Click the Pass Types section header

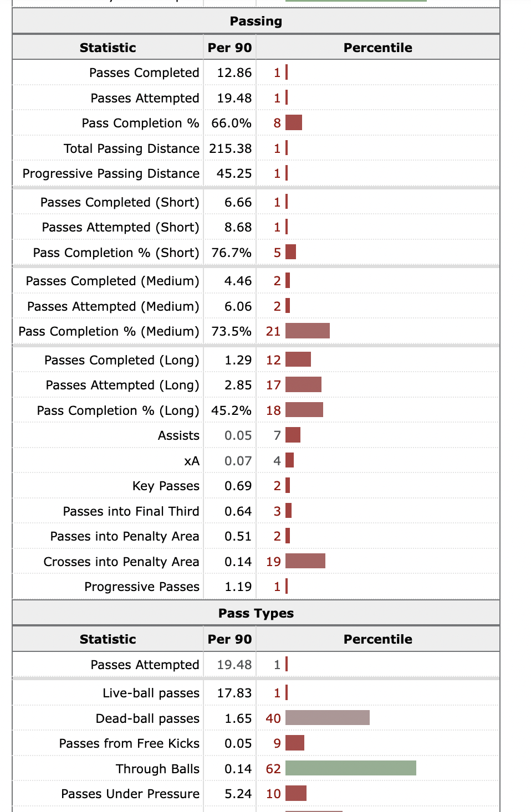point(256,613)
